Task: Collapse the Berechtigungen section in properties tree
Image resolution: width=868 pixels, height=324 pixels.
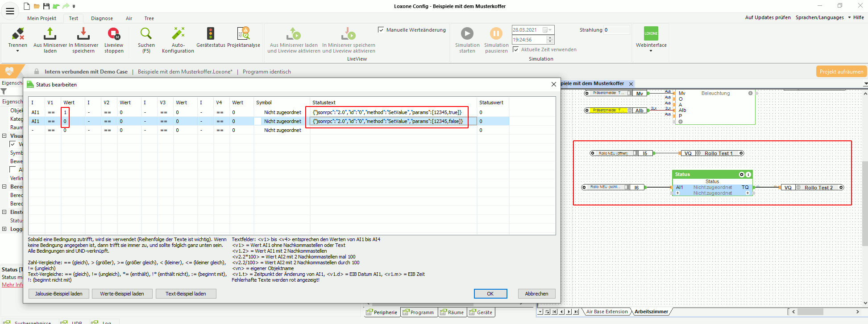Action: [x=4, y=187]
